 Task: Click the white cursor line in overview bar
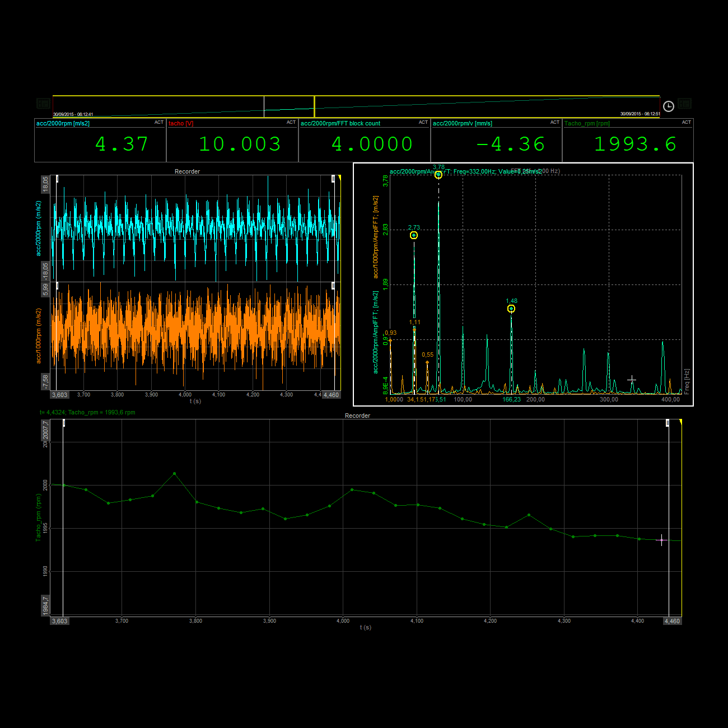click(x=264, y=106)
